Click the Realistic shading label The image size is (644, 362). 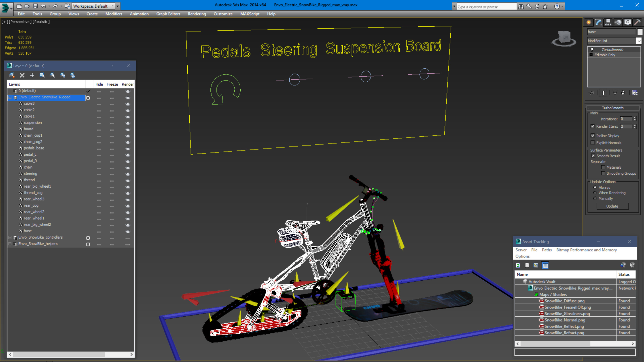pos(41,22)
